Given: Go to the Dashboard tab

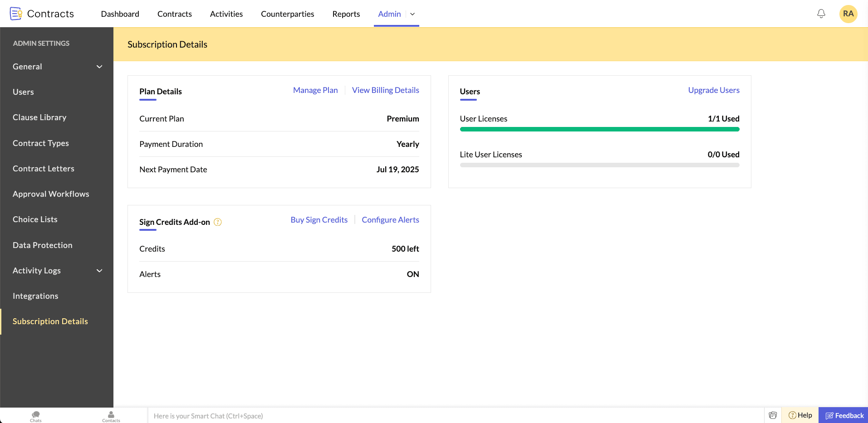Looking at the screenshot, I should pyautogui.click(x=120, y=14).
